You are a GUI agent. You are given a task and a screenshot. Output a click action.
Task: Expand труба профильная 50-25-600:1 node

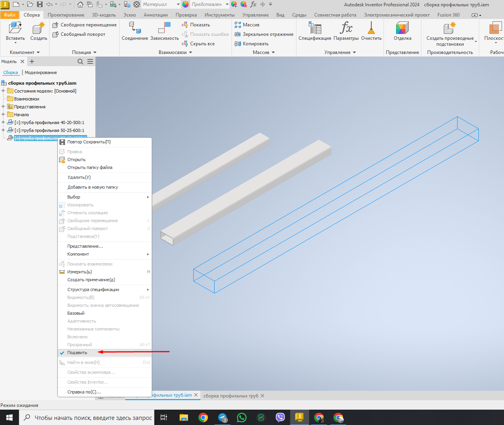click(x=3, y=130)
